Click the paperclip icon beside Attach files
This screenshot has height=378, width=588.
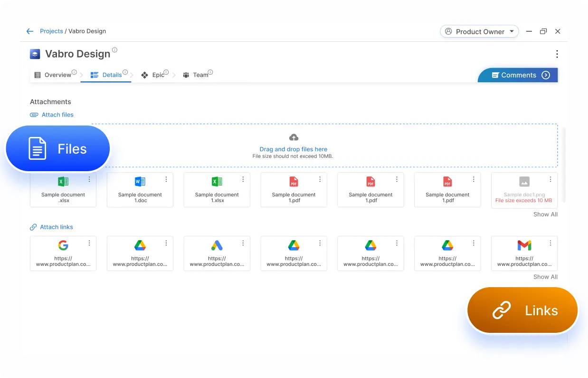(x=34, y=115)
